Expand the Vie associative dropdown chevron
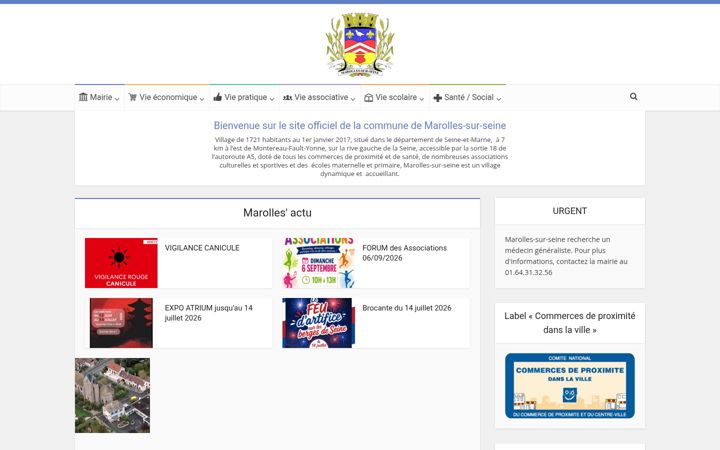Viewport: 720px width, 450px height. point(353,99)
